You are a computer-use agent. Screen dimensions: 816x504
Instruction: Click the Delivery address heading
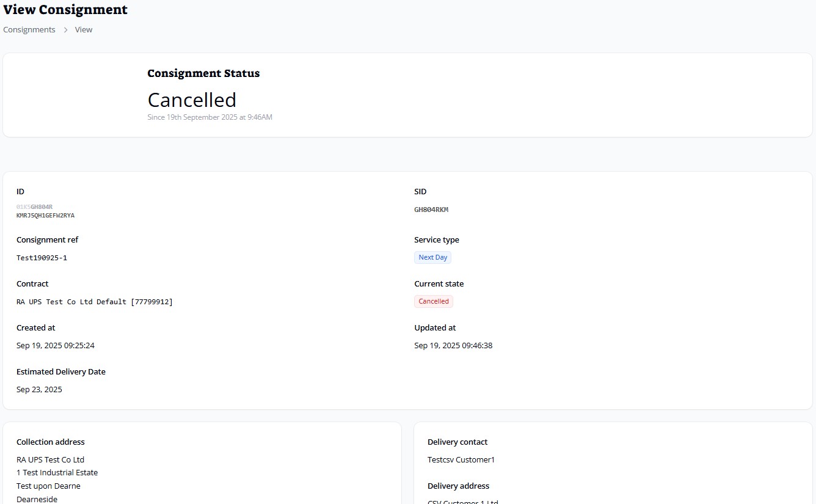click(x=458, y=486)
